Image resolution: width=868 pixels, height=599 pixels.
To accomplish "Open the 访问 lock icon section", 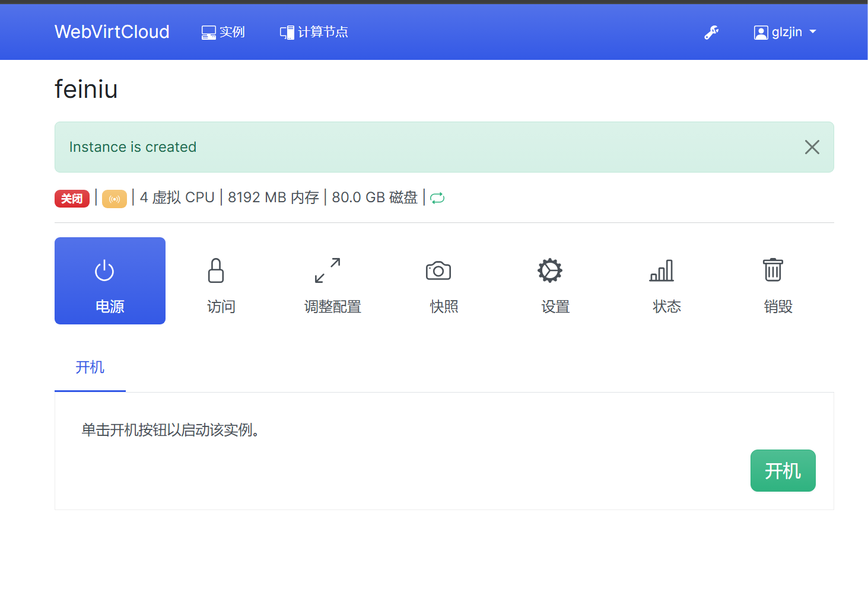I will (216, 270).
